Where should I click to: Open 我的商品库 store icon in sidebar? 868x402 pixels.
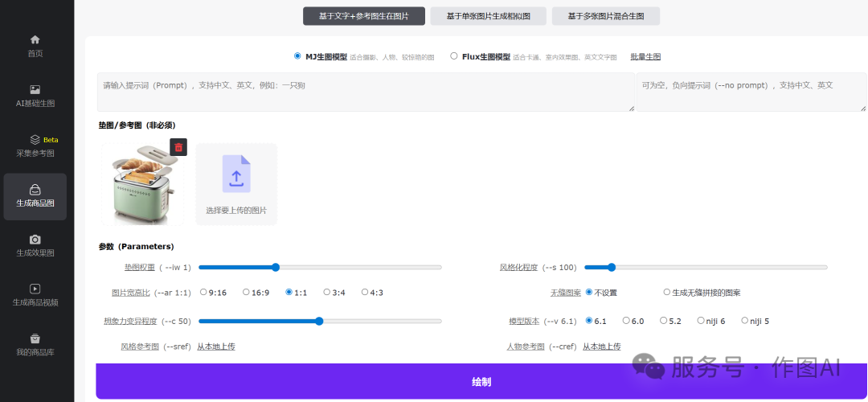pyautogui.click(x=35, y=338)
